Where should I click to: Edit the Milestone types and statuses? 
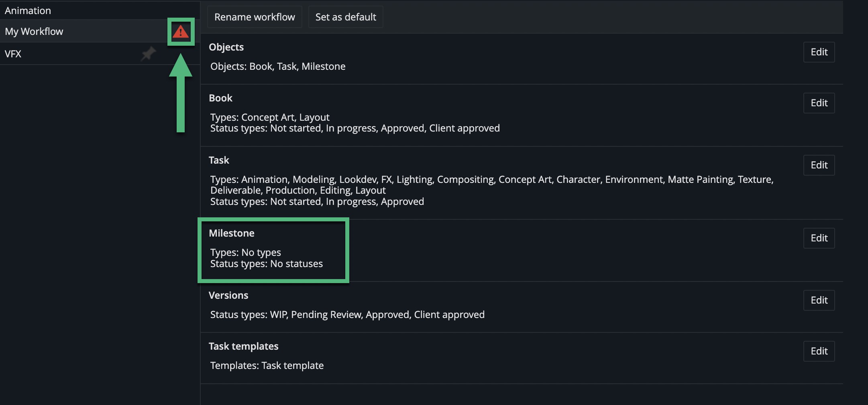click(819, 238)
